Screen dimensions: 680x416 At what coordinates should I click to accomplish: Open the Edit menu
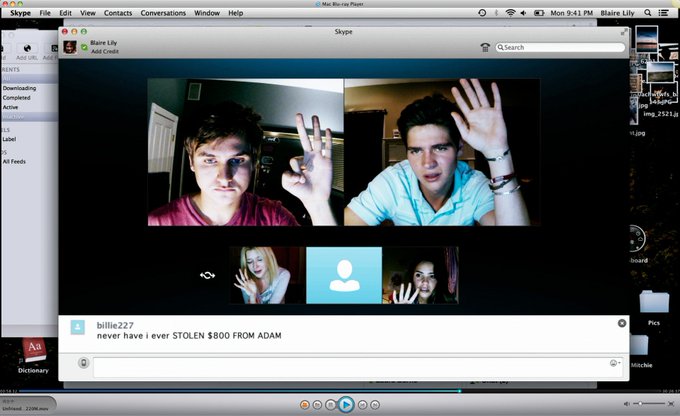point(65,13)
